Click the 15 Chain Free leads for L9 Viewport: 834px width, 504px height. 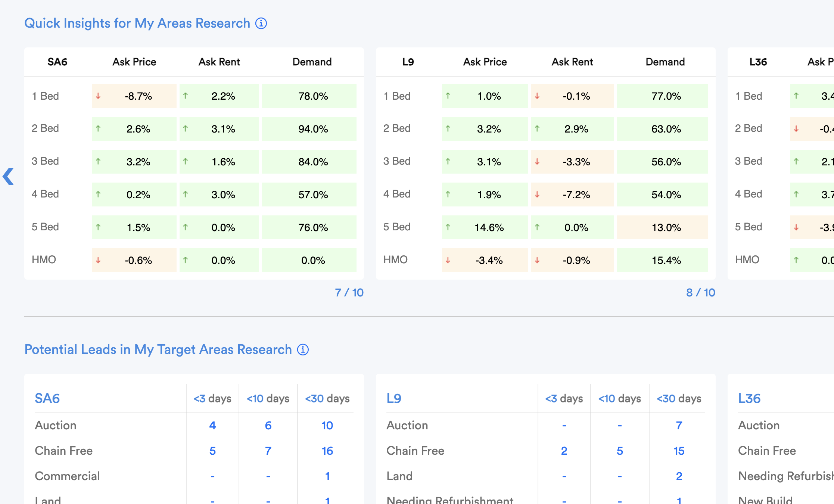pos(679,451)
